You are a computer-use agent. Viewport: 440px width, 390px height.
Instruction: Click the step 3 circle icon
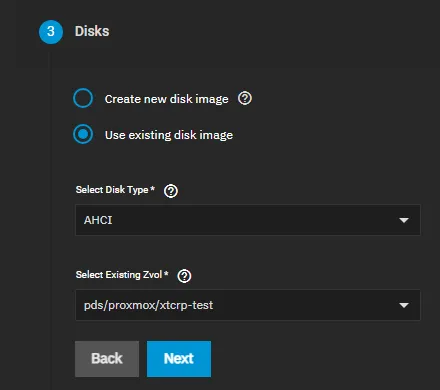[x=51, y=32]
